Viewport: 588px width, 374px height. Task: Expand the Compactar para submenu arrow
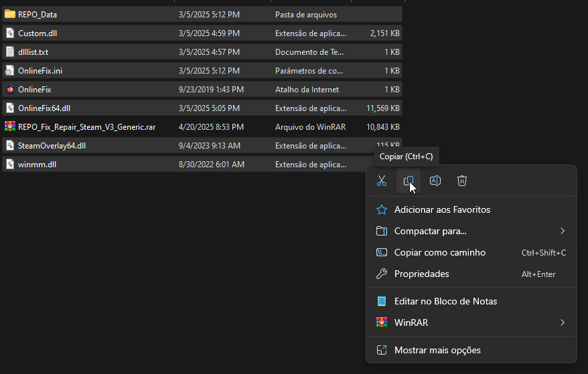click(563, 231)
